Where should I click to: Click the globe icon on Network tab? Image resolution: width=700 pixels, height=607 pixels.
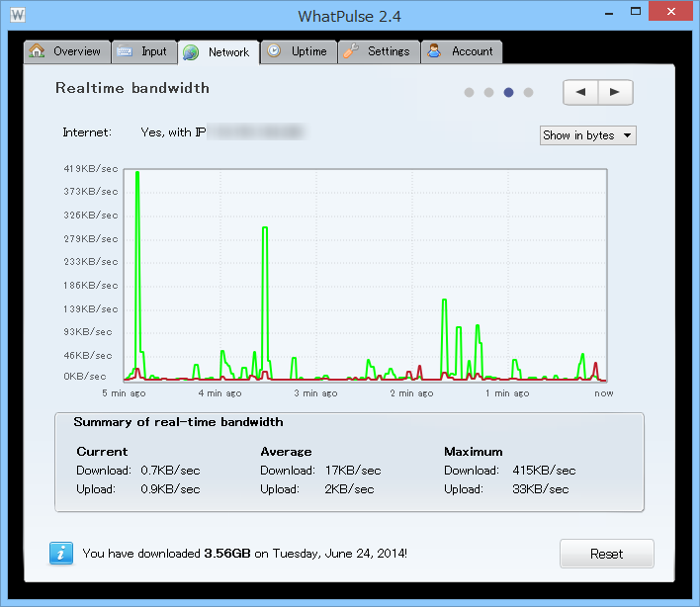click(x=191, y=52)
